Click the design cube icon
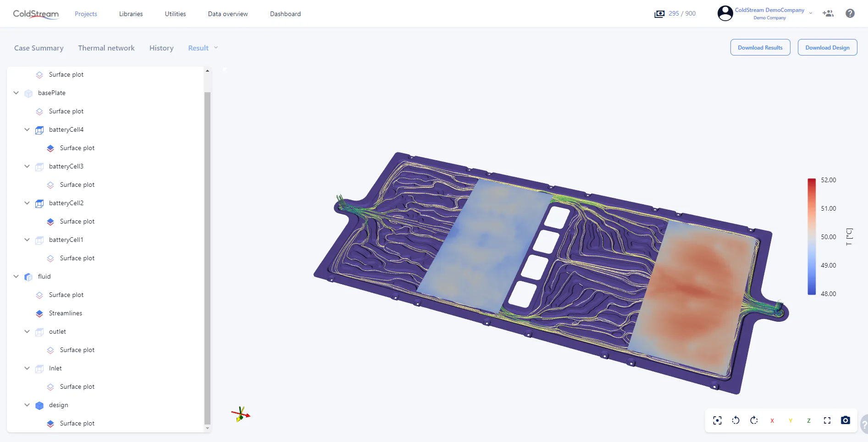 (39, 405)
